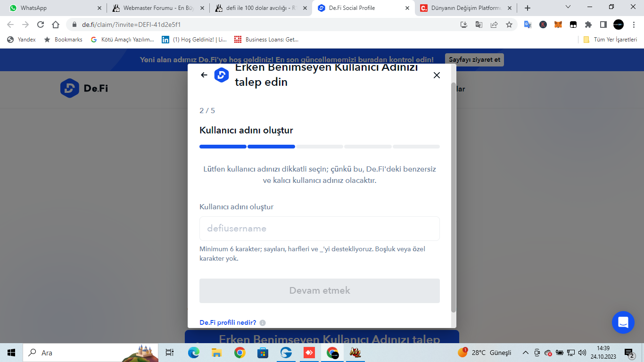Viewport: 644px width, 362px height.
Task: Share this page from the address bar
Action: point(494,25)
